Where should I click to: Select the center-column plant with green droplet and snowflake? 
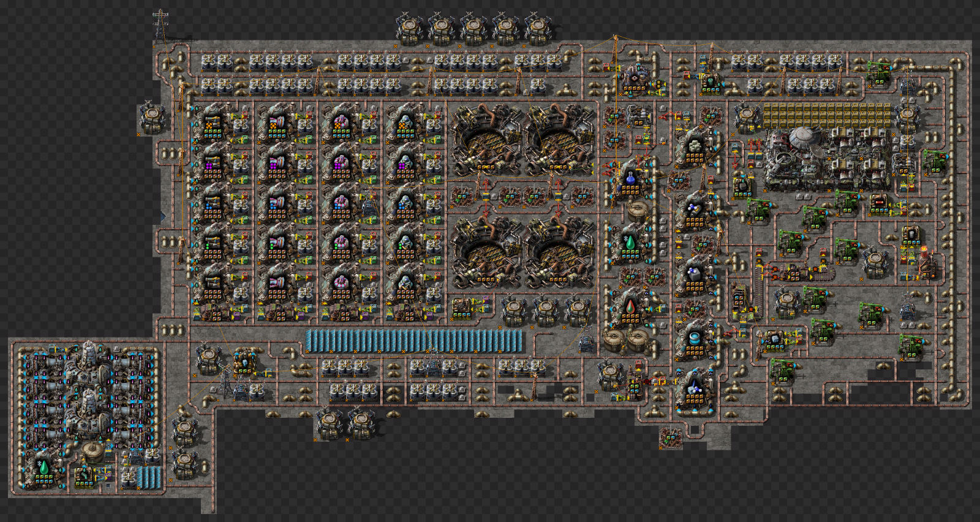(630, 243)
